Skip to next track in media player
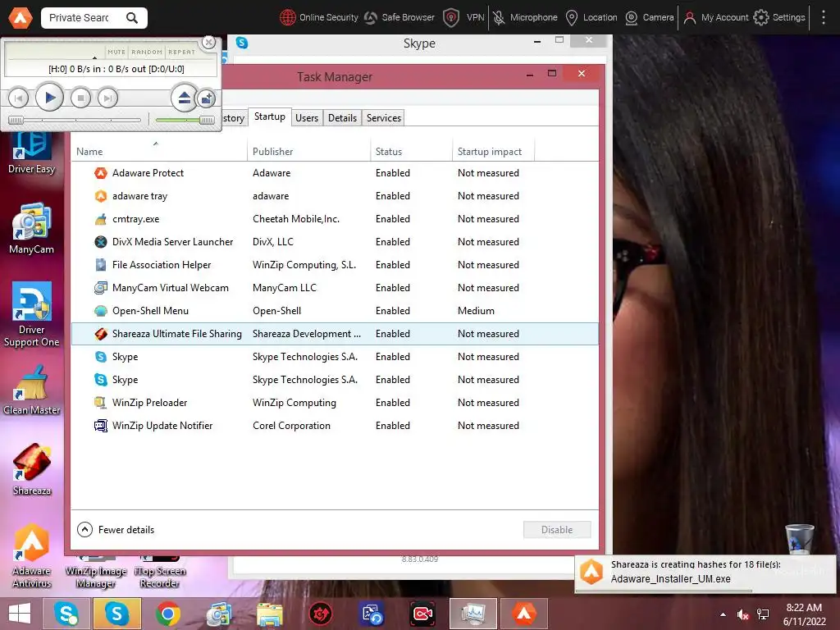The width and height of the screenshot is (840, 630). 107,98
